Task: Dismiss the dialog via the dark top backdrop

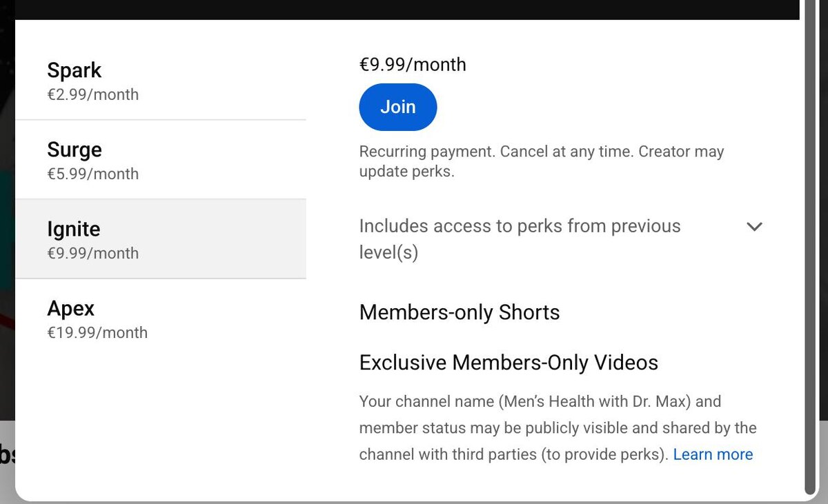Action: click(414, 9)
